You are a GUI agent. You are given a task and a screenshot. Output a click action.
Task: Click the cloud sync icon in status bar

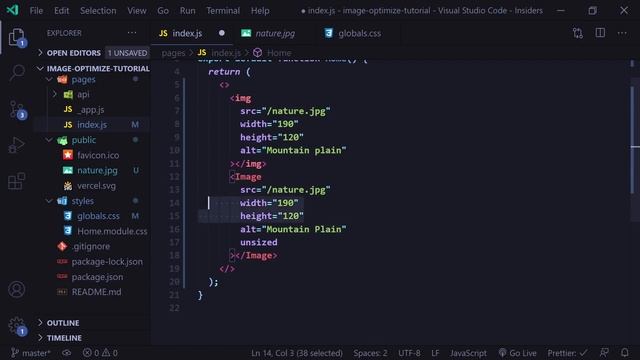(x=67, y=353)
